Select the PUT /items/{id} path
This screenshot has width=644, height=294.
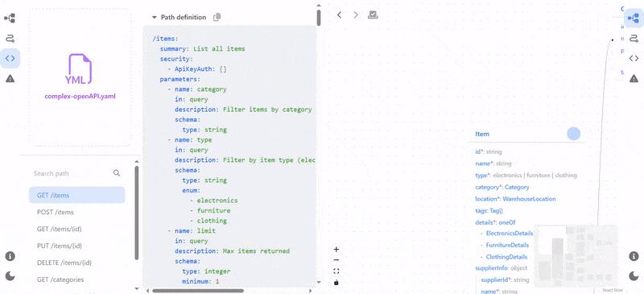coord(76,246)
